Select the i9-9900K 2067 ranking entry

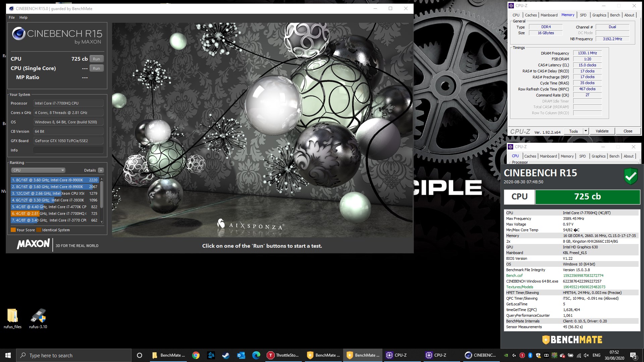(55, 187)
